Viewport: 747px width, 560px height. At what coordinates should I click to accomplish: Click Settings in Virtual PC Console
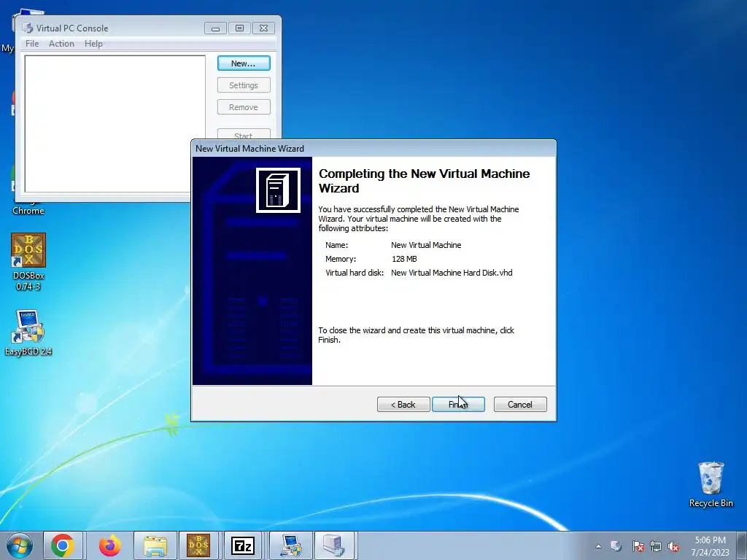(244, 85)
